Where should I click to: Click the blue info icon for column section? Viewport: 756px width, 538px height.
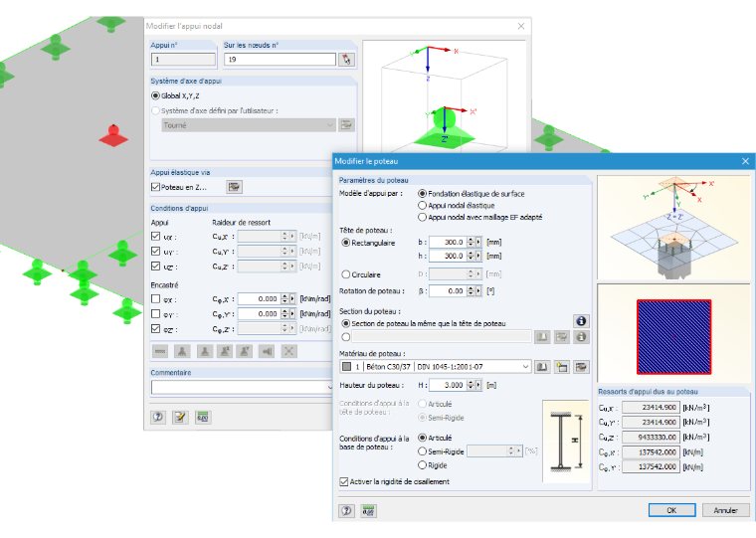click(581, 321)
